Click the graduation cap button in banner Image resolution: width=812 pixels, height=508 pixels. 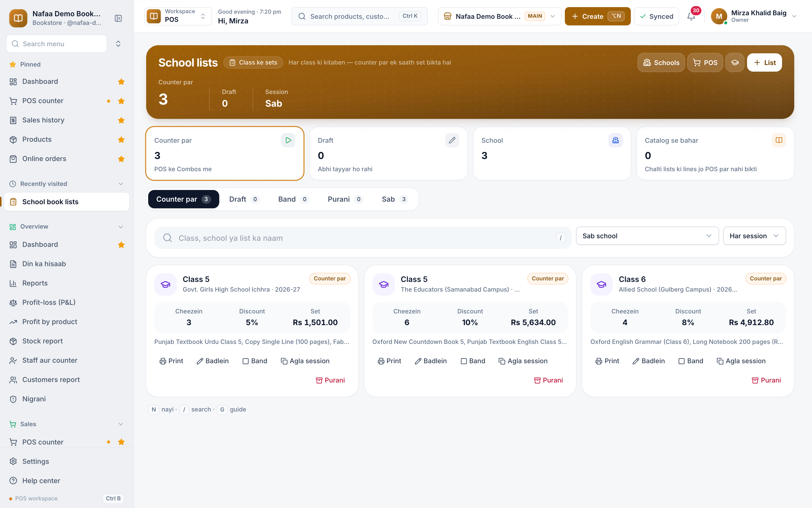pos(735,62)
